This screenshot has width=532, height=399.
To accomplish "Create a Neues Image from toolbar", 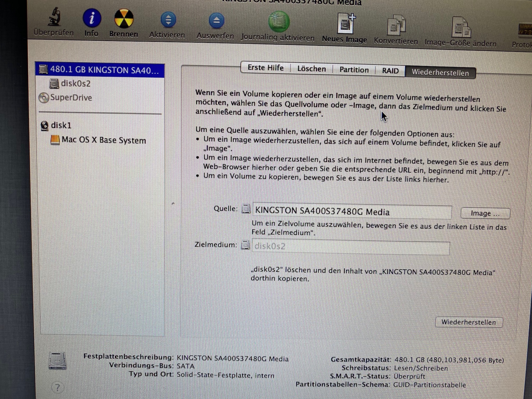I will tap(346, 24).
